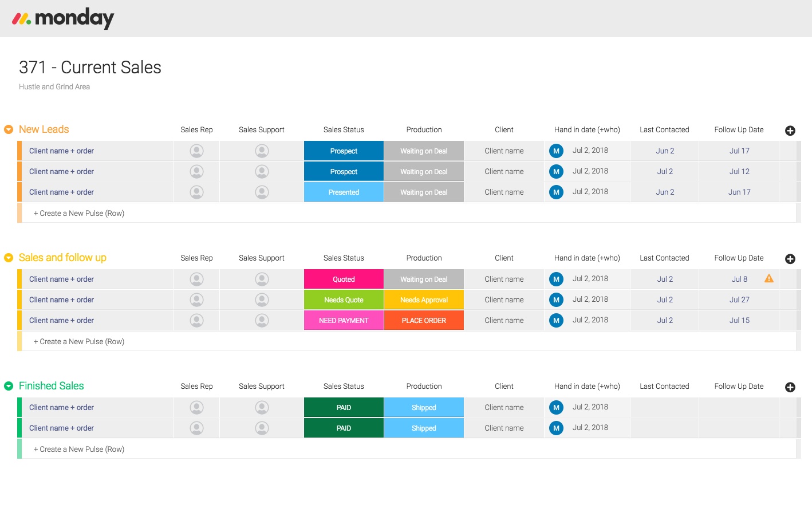This screenshot has width=812, height=524.
Task: Add column to Finished Sales group
Action: pos(790,387)
